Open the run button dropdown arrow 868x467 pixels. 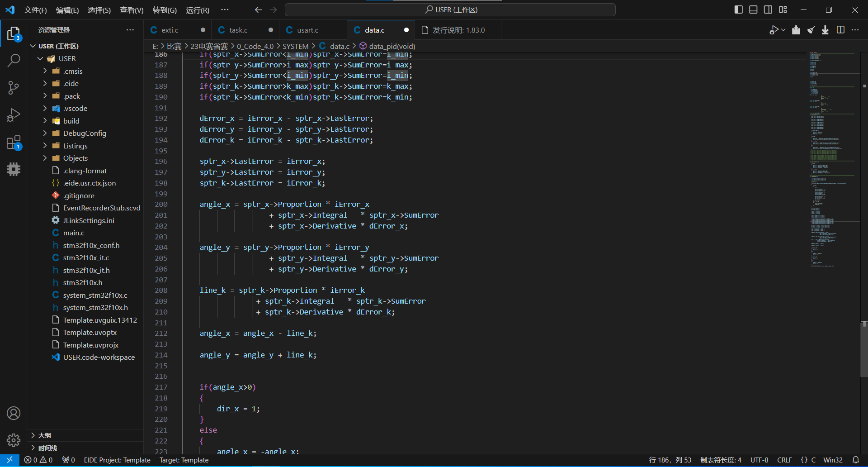click(x=783, y=30)
